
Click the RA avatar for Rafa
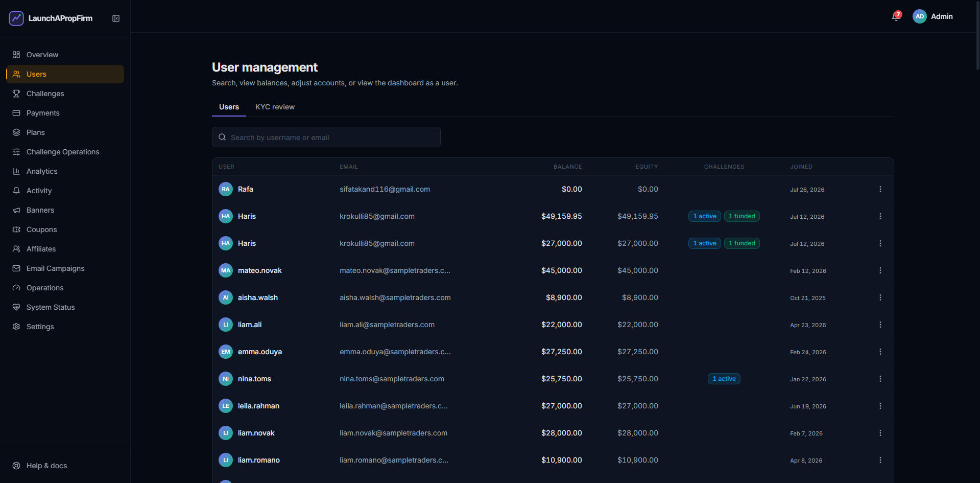pos(226,189)
